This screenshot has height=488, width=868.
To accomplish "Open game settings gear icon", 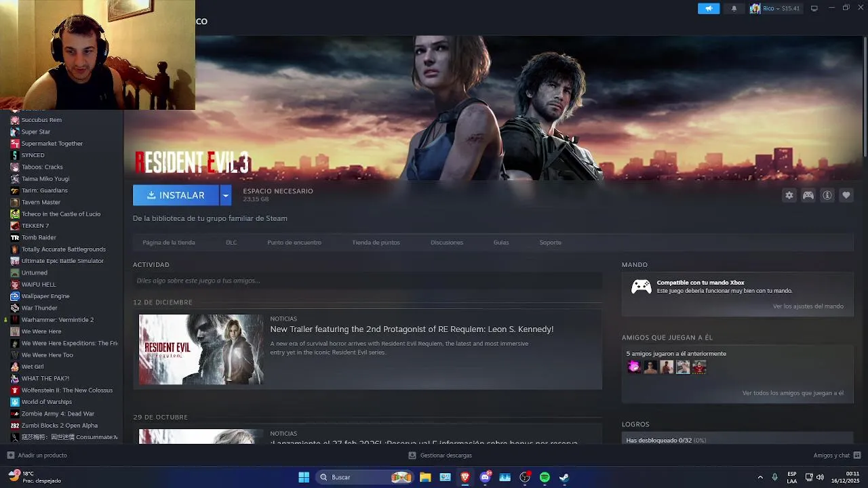I will coord(789,195).
